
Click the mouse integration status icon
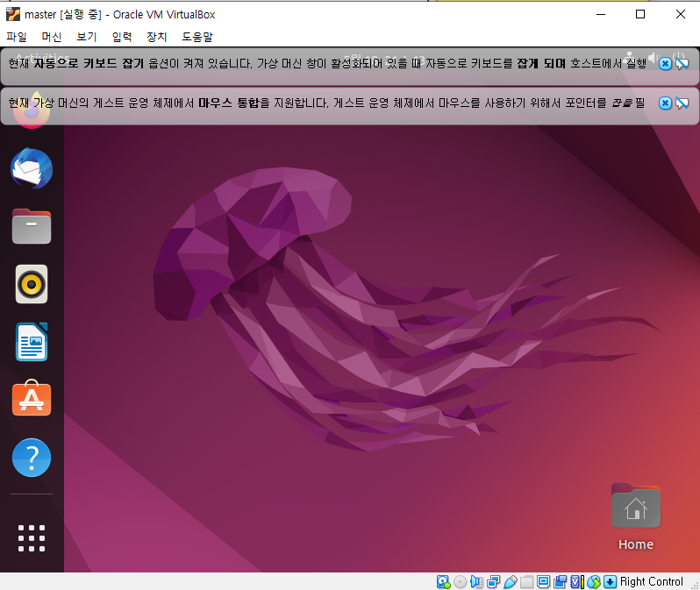coord(594,581)
